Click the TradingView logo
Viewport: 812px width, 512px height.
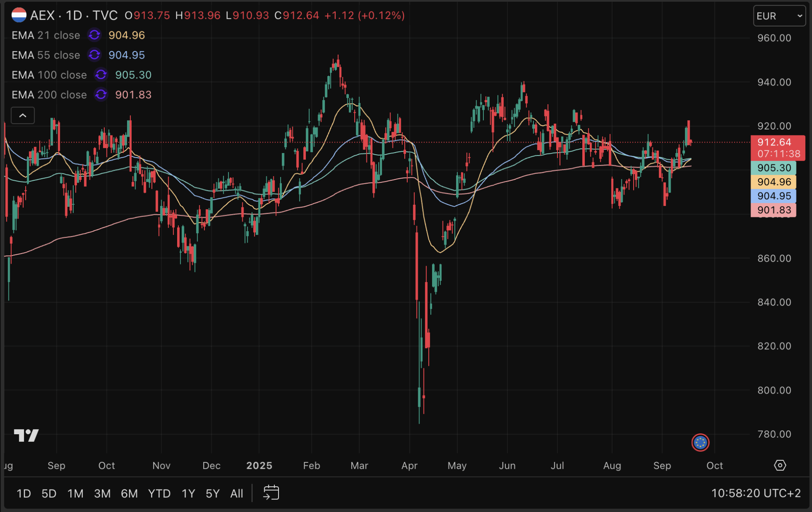[x=26, y=435]
